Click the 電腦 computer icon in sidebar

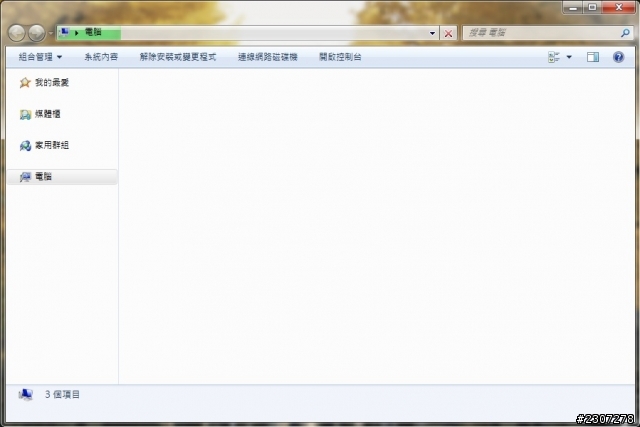click(25, 177)
